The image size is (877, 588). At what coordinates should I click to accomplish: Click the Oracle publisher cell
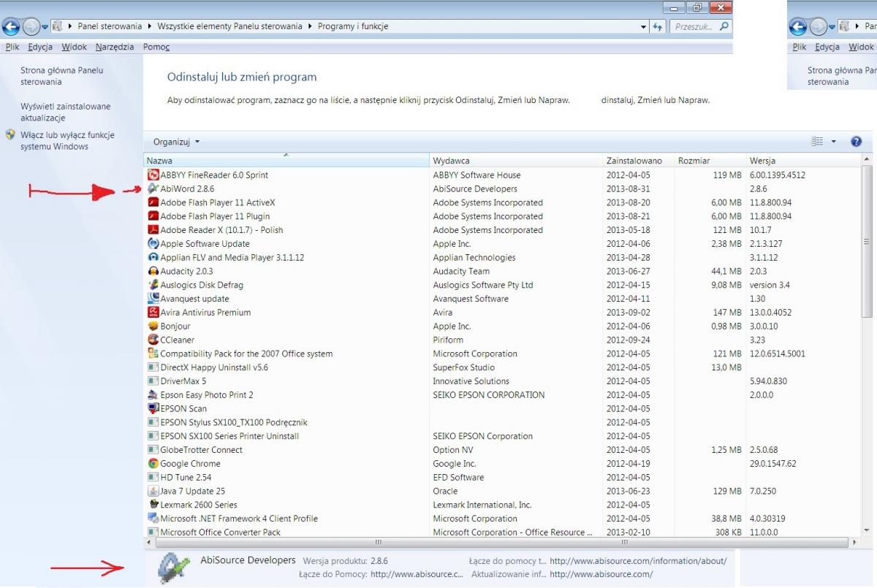(x=445, y=491)
